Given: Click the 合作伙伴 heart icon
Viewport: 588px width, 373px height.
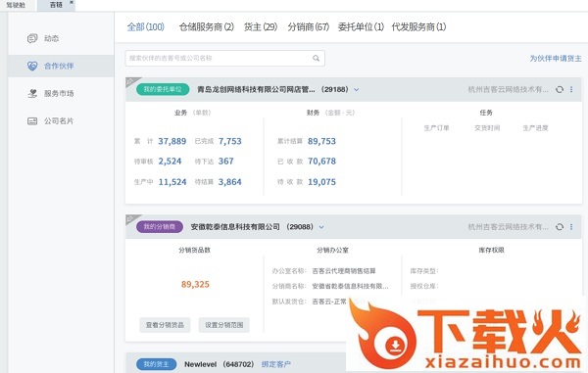Looking at the screenshot, I should 32,66.
